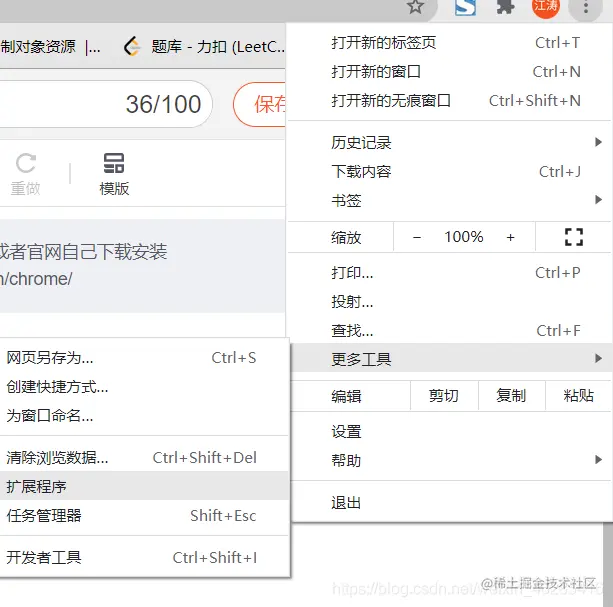Choose 退出 to quit Chrome

coord(450,502)
